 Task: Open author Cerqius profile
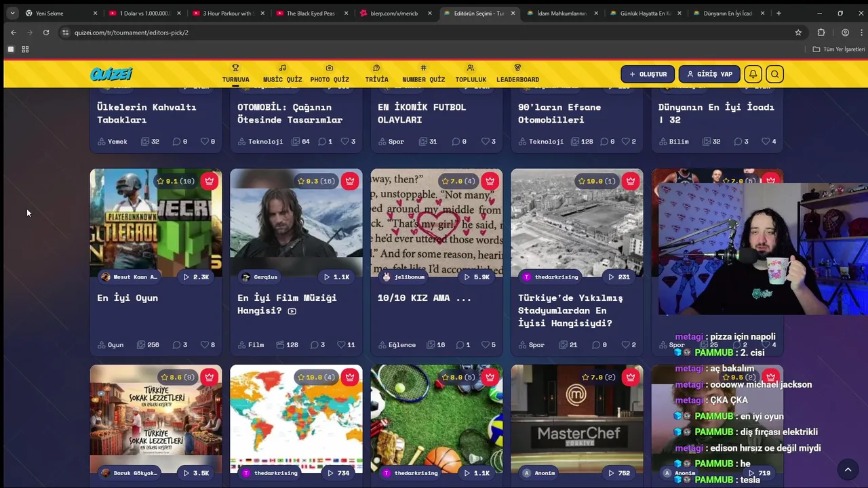(260, 277)
